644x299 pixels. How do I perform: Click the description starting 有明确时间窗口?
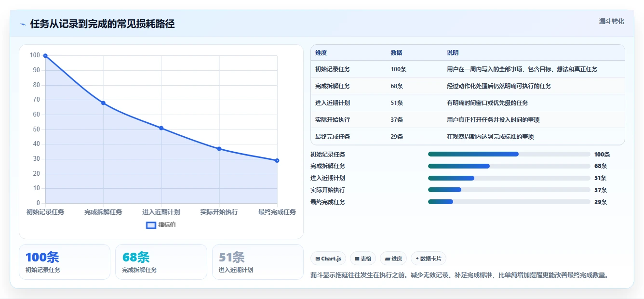coord(487,103)
